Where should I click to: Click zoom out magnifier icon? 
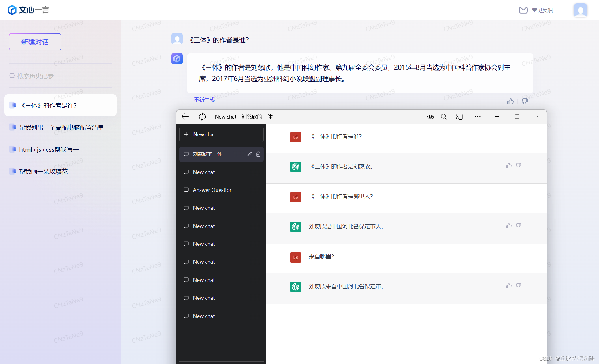coord(444,117)
